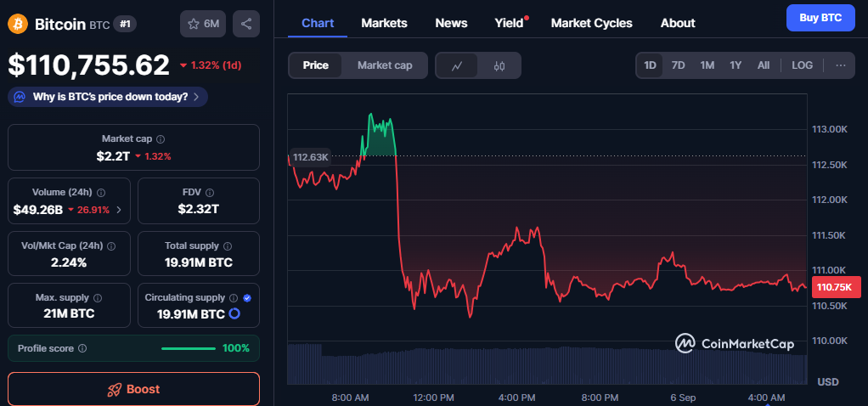
Task: Click the Max. supply info icon
Action: (x=98, y=298)
